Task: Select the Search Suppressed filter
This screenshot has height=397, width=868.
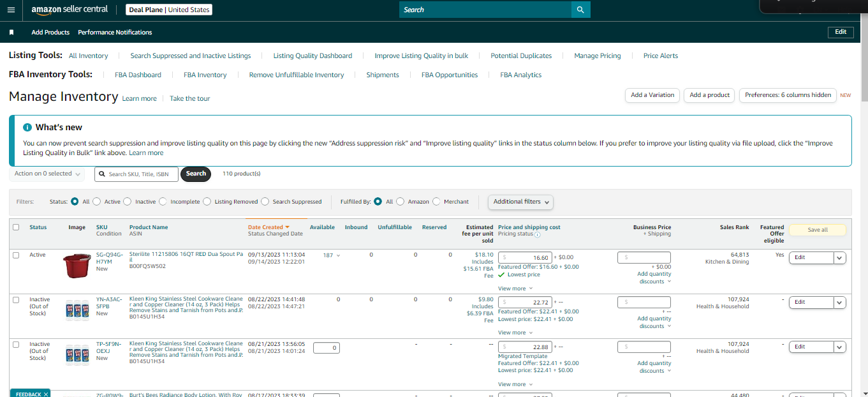Action: pyautogui.click(x=265, y=202)
